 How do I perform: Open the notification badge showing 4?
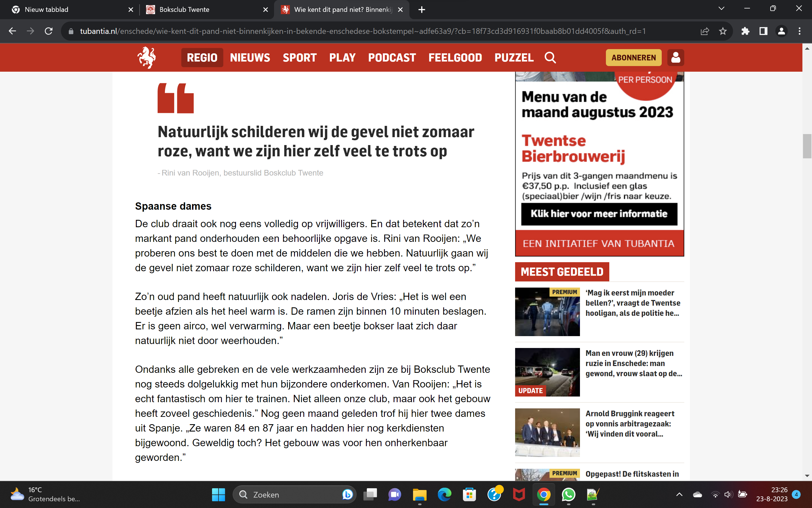pyautogui.click(x=796, y=494)
